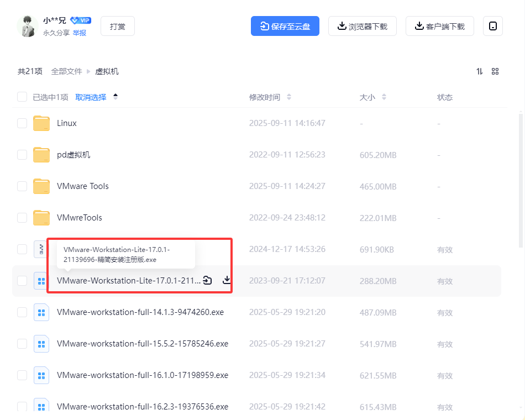Start 客户端下载 client download
The width and height of the screenshot is (525, 420).
click(440, 26)
